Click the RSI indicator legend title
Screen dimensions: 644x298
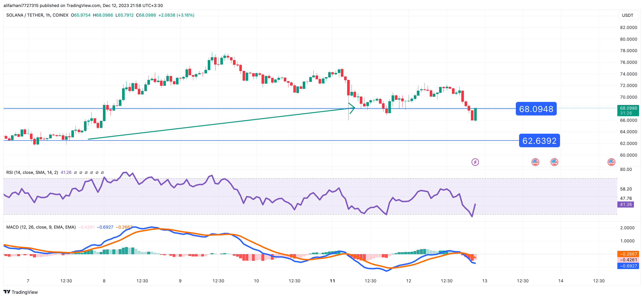(x=32, y=172)
